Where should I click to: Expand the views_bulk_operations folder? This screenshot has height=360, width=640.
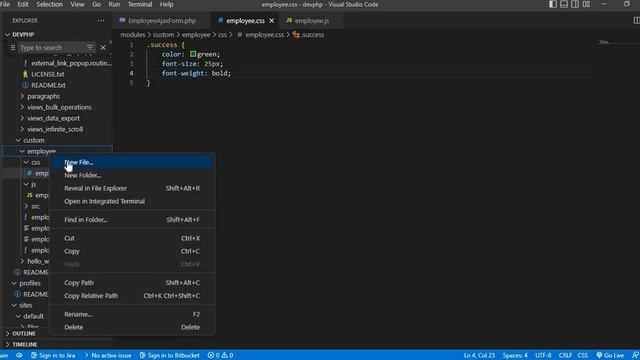tap(59, 107)
